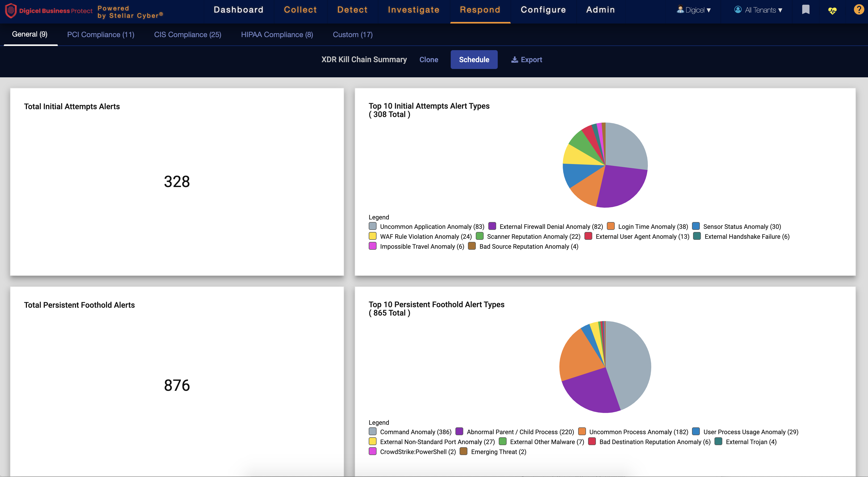
Task: Open the All Tenants dropdown
Action: [x=758, y=10]
